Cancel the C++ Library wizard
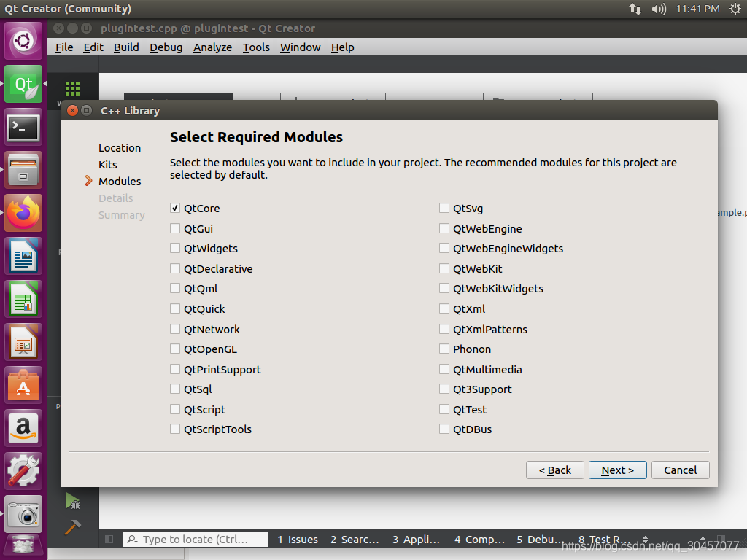The width and height of the screenshot is (747, 560). click(681, 470)
